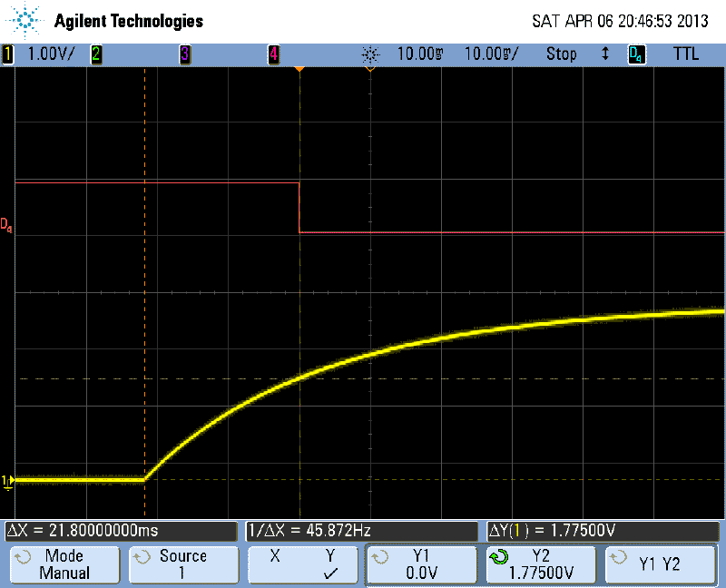Click the Agilent Technologies starburst logo
The image size is (726, 588).
[x=25, y=20]
